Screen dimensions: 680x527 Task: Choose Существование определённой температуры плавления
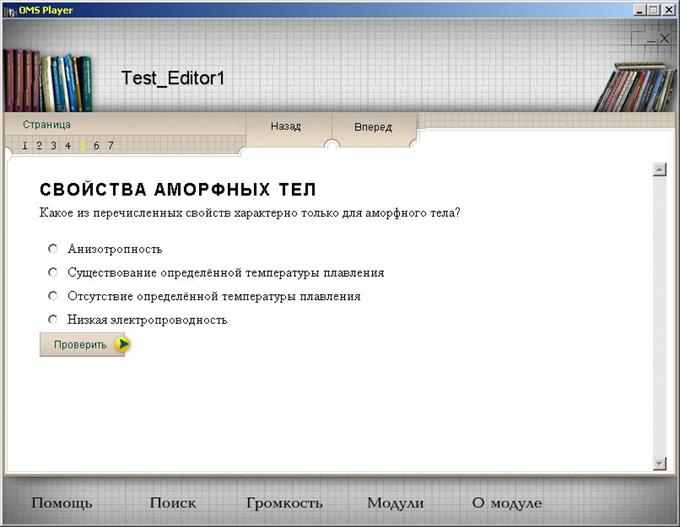click(x=53, y=272)
